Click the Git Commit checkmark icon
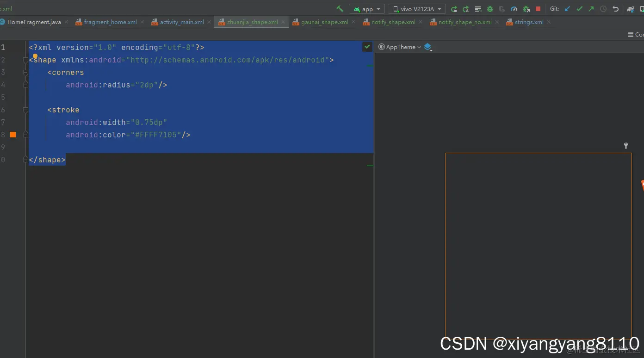 coord(579,9)
